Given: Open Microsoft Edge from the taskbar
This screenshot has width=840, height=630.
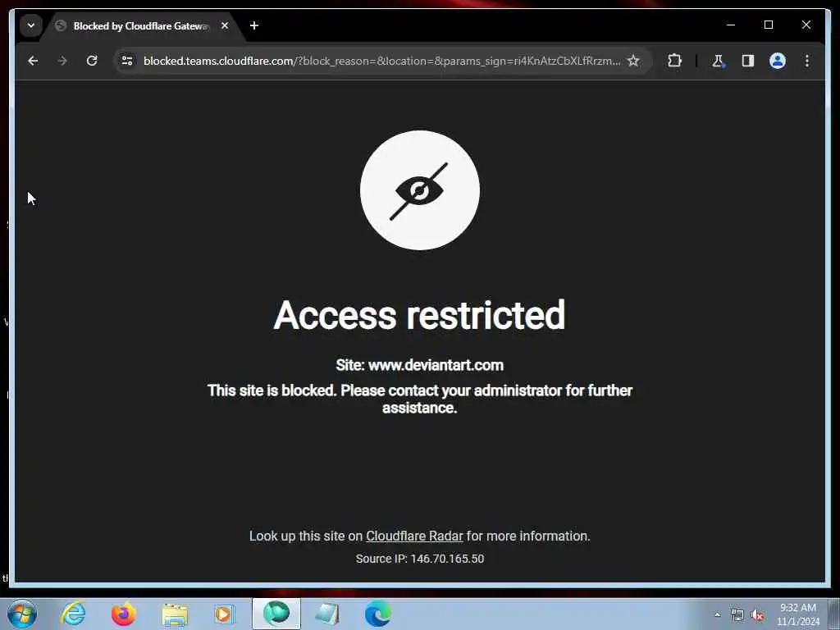Looking at the screenshot, I should (x=378, y=614).
